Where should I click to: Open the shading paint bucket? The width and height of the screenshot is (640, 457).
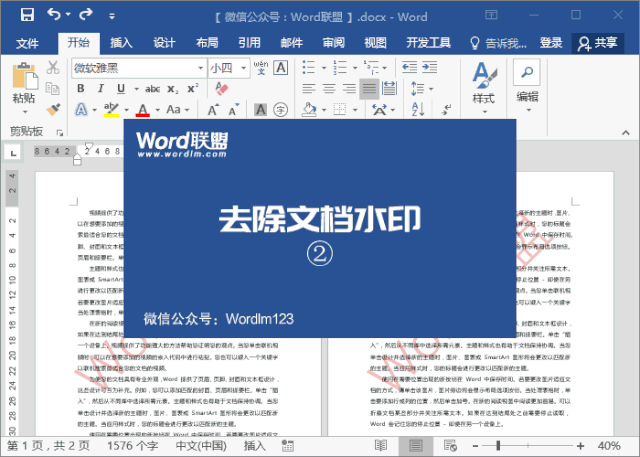(x=309, y=109)
